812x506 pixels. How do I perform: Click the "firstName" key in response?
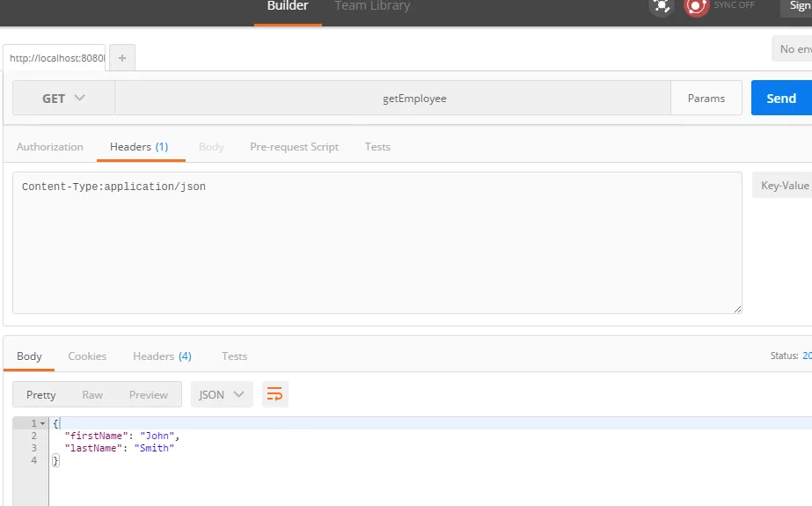click(x=96, y=436)
